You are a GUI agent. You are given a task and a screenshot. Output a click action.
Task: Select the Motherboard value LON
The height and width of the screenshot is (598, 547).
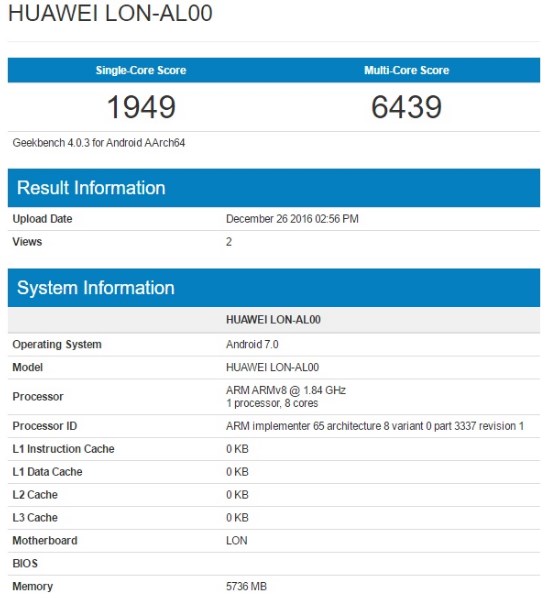click(x=236, y=540)
